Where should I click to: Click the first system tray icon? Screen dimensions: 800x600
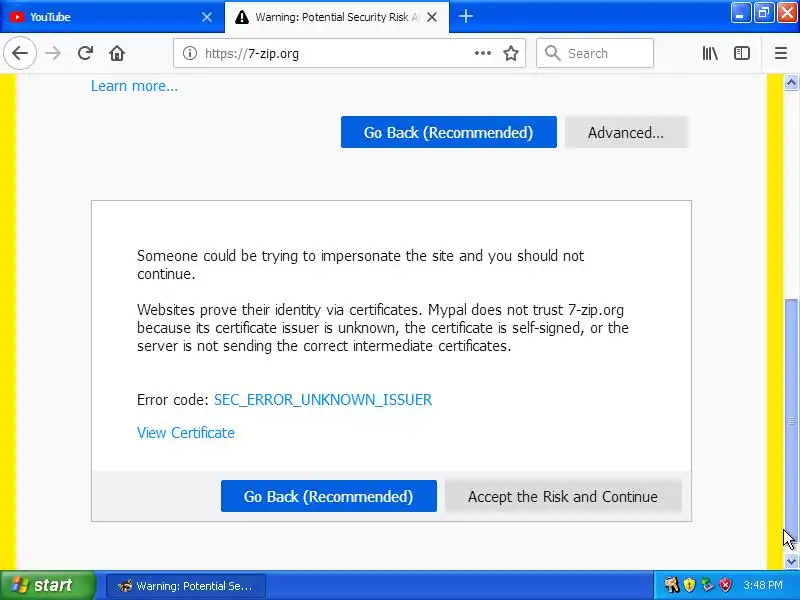tap(671, 585)
